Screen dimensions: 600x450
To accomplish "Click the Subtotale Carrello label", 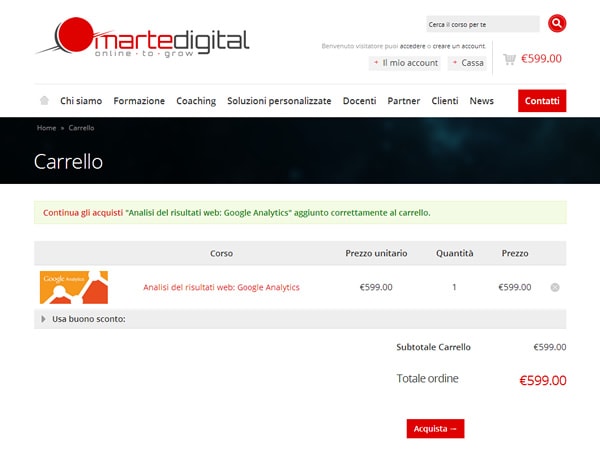I will 433,347.
